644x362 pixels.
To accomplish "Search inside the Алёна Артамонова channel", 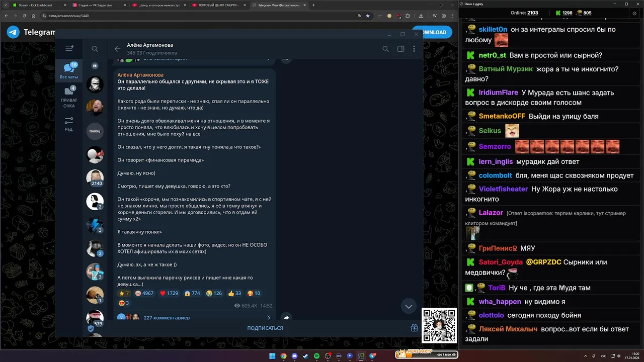I will (385, 49).
